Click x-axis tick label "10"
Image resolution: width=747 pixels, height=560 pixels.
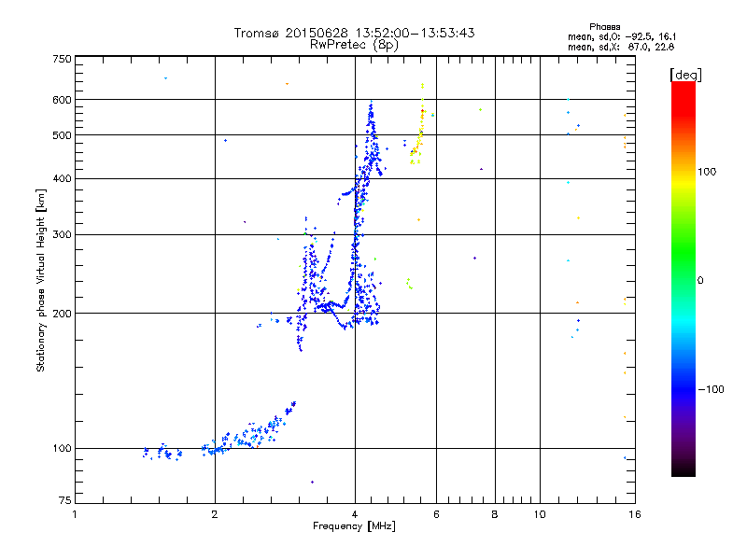pyautogui.click(x=540, y=514)
